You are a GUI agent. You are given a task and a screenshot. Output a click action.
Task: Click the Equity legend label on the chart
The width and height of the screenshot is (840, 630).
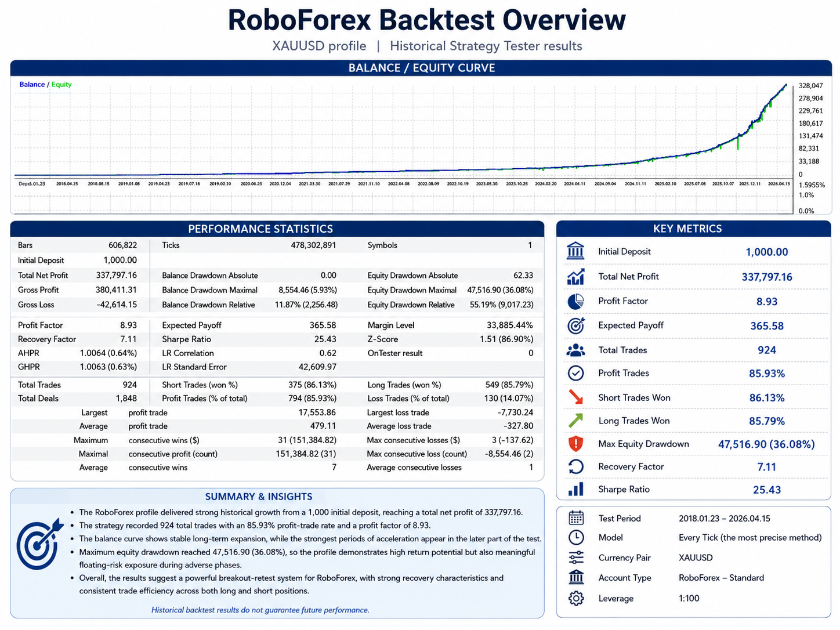pos(61,84)
